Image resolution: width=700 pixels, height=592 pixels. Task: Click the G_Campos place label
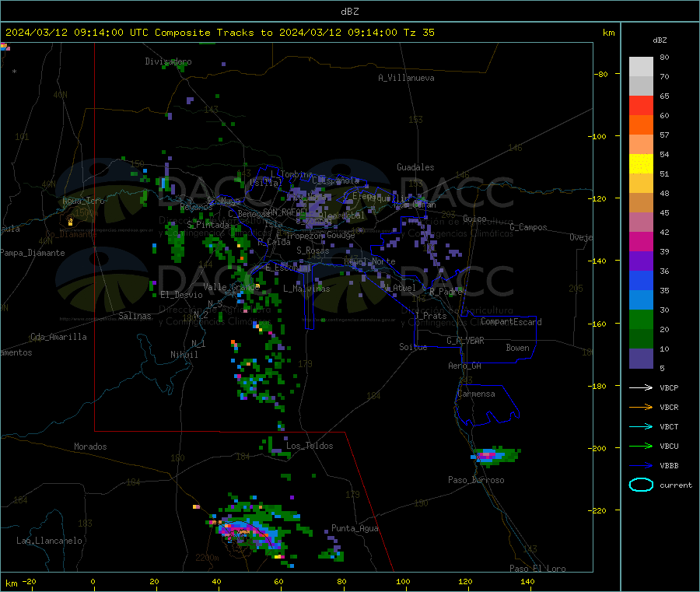click(x=528, y=227)
